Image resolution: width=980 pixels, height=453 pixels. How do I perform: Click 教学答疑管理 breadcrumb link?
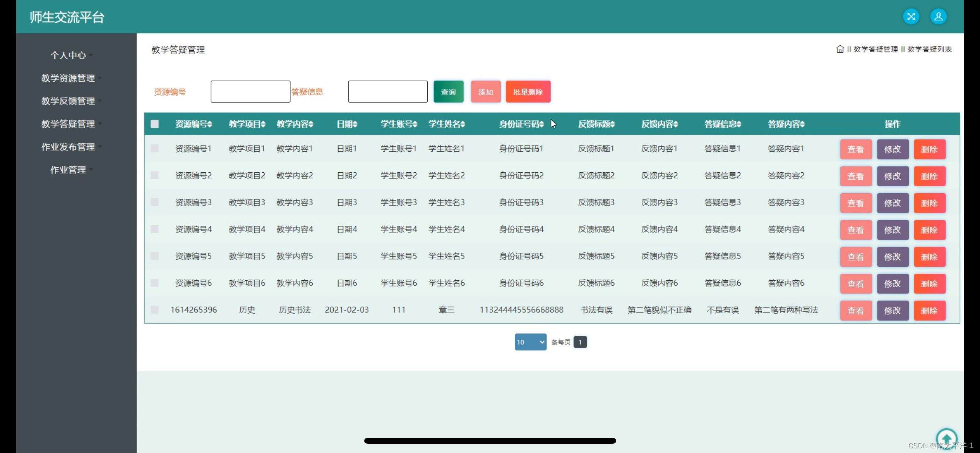tap(875, 49)
